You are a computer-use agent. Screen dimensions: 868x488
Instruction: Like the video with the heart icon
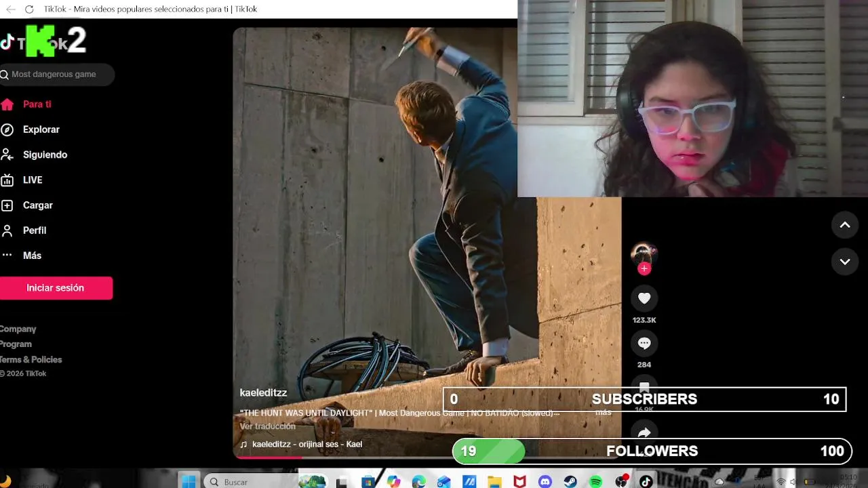click(644, 298)
